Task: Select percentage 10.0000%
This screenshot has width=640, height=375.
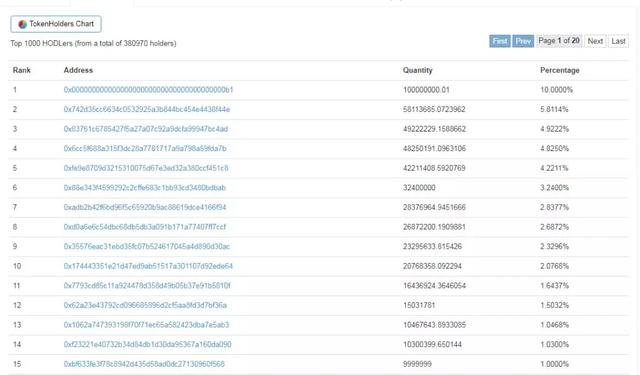Action: coord(556,90)
